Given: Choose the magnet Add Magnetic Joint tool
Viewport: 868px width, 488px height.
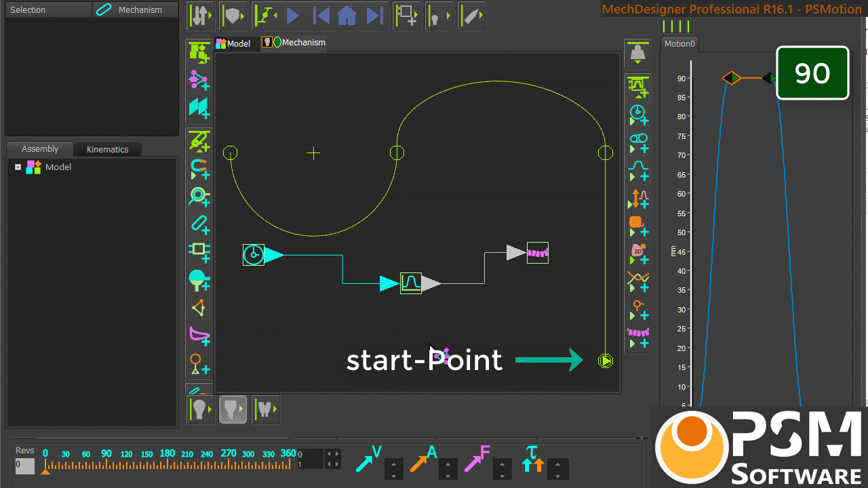Looking at the screenshot, I should pos(199,168).
